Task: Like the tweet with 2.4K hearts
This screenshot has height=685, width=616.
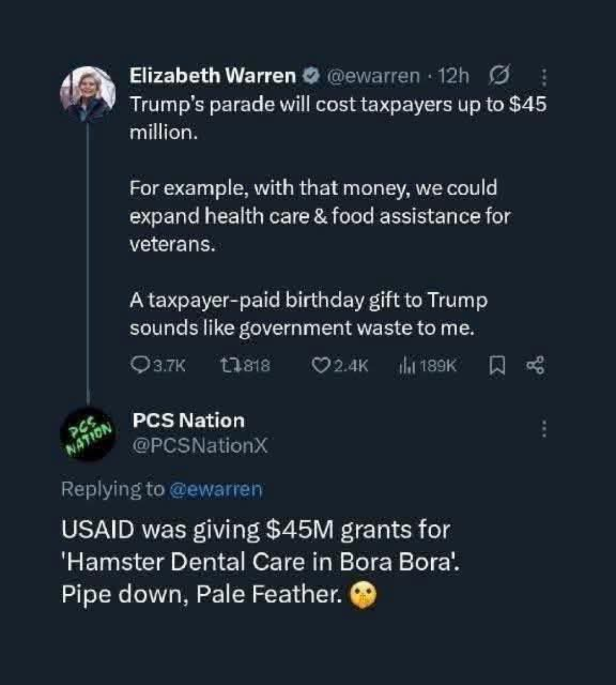Action: [x=319, y=365]
